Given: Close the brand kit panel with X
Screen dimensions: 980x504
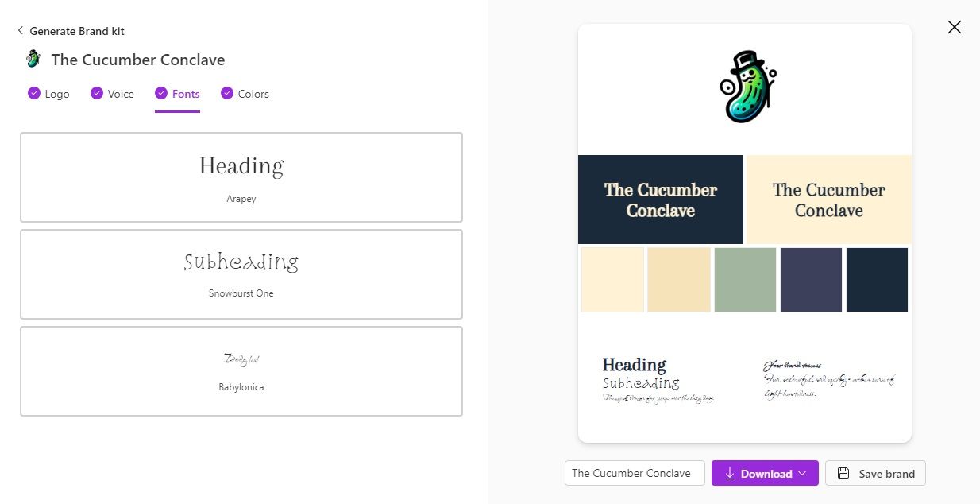Looking at the screenshot, I should (954, 27).
